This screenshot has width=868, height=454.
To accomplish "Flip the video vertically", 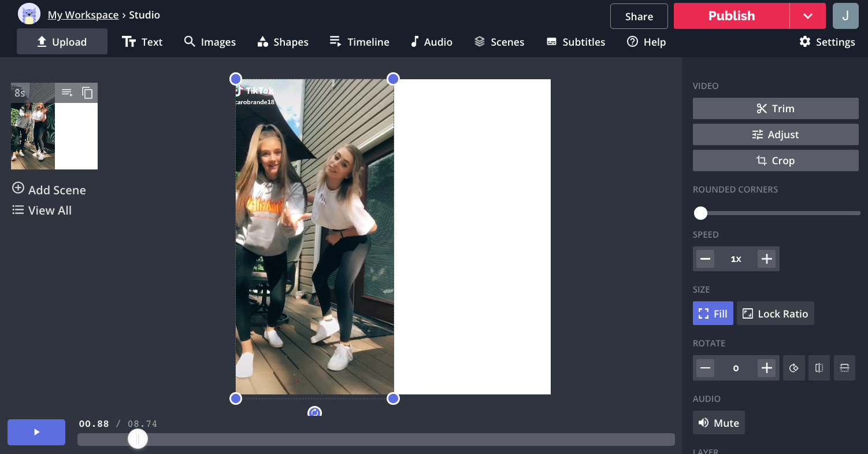I will pos(844,368).
